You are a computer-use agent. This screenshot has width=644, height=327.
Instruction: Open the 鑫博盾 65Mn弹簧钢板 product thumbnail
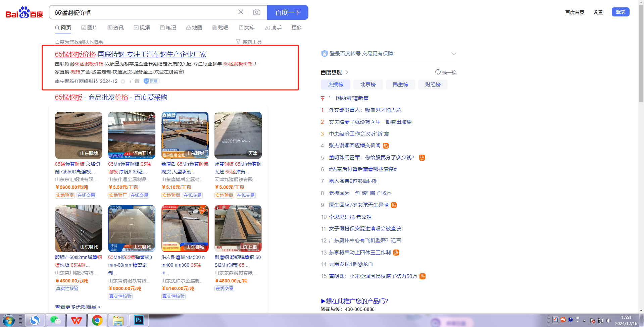tap(185, 135)
